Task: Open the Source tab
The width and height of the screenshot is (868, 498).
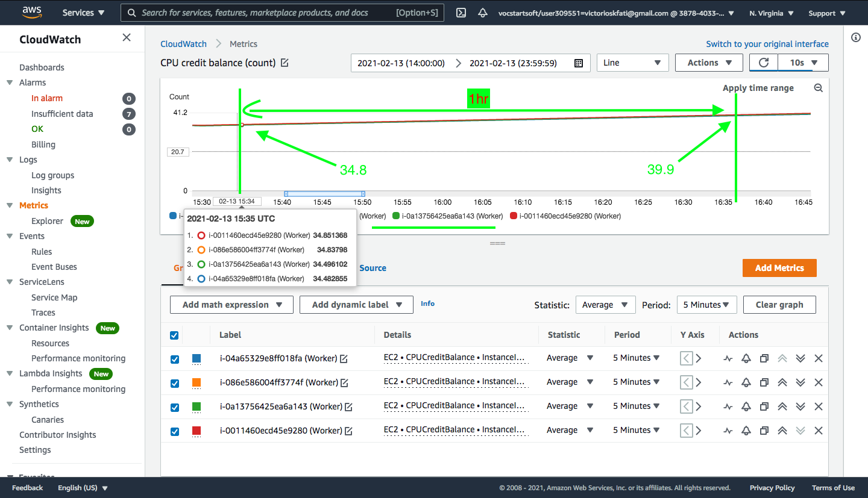Action: [x=373, y=268]
